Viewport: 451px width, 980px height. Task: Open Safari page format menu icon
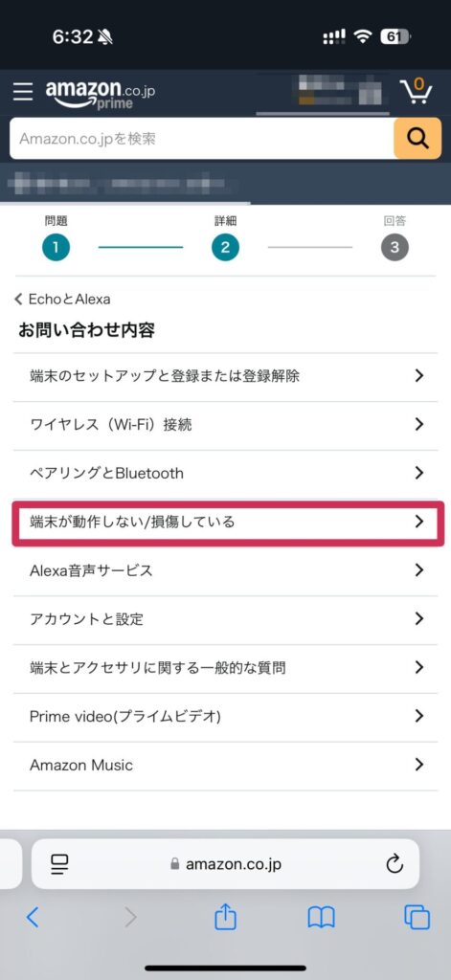60,864
